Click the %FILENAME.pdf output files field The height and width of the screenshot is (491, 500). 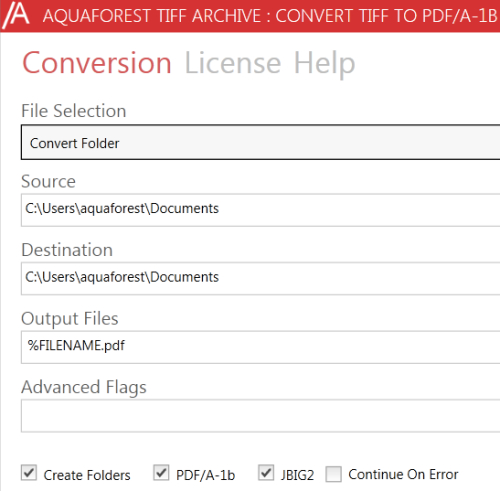(260, 347)
